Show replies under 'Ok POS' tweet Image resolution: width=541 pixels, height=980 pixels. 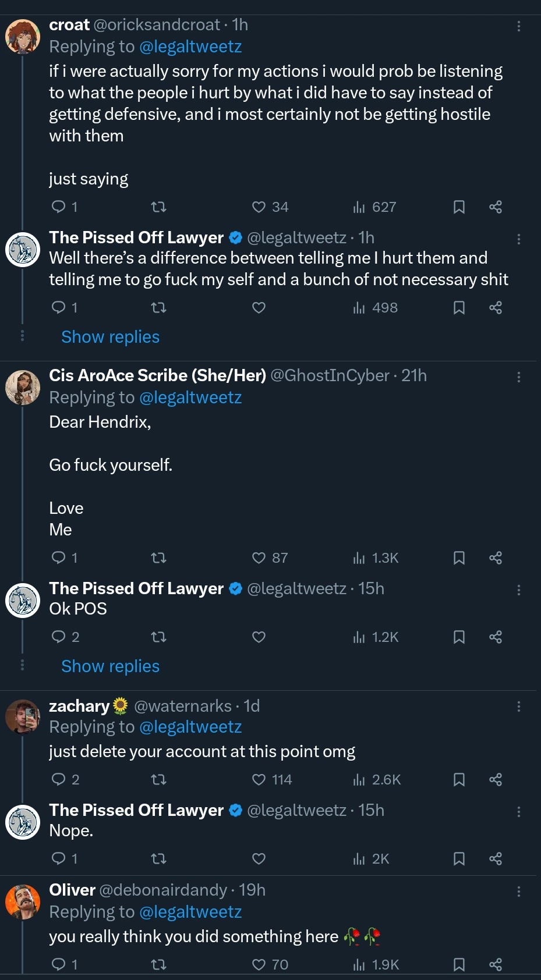click(x=110, y=666)
